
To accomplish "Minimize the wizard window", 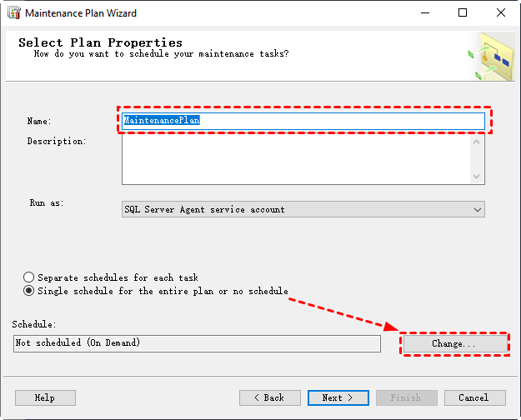I will (425, 13).
